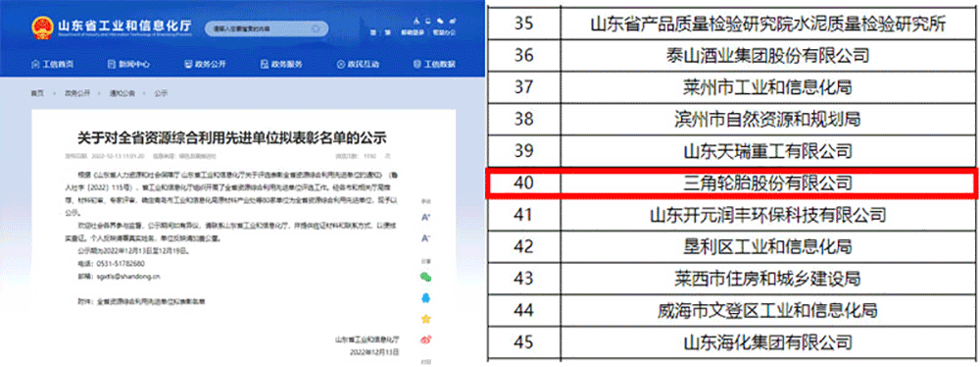980x367 pixels.
Task: Open the 政务公开 navigation menu
Action: coord(205,65)
